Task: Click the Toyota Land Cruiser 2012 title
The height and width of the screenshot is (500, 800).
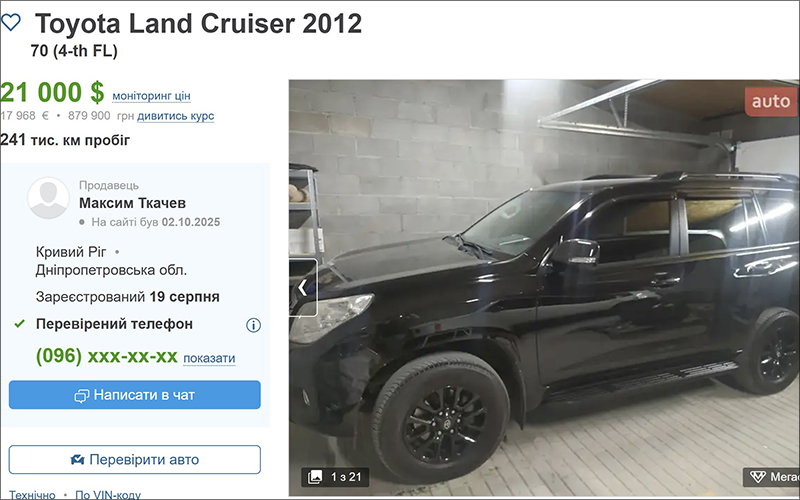Action: click(x=198, y=23)
